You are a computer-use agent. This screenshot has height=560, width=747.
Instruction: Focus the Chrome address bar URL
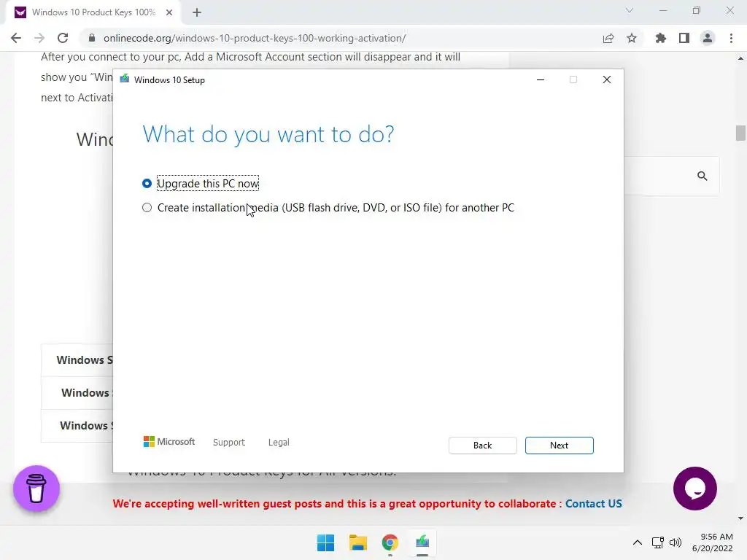pos(255,38)
